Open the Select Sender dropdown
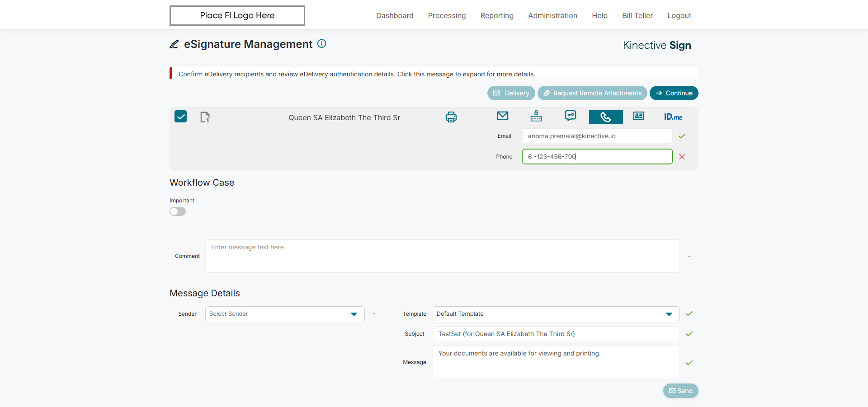This screenshot has height=407, width=868. [x=285, y=314]
